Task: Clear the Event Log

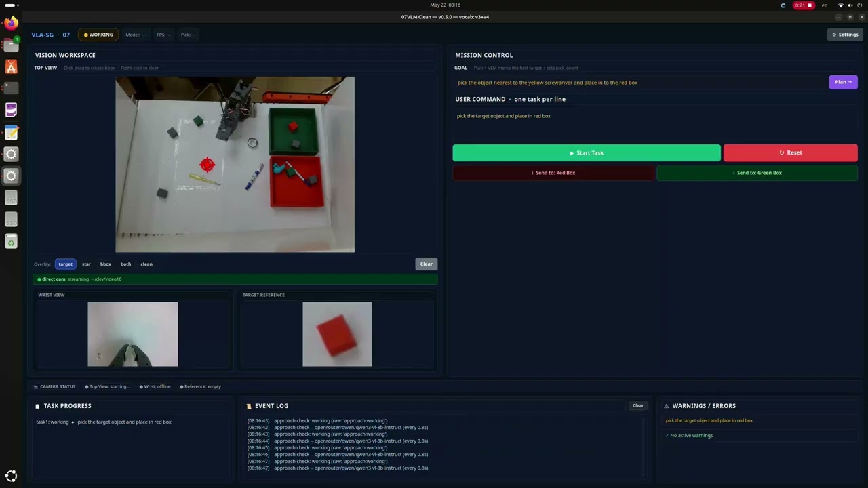Action: pyautogui.click(x=638, y=406)
